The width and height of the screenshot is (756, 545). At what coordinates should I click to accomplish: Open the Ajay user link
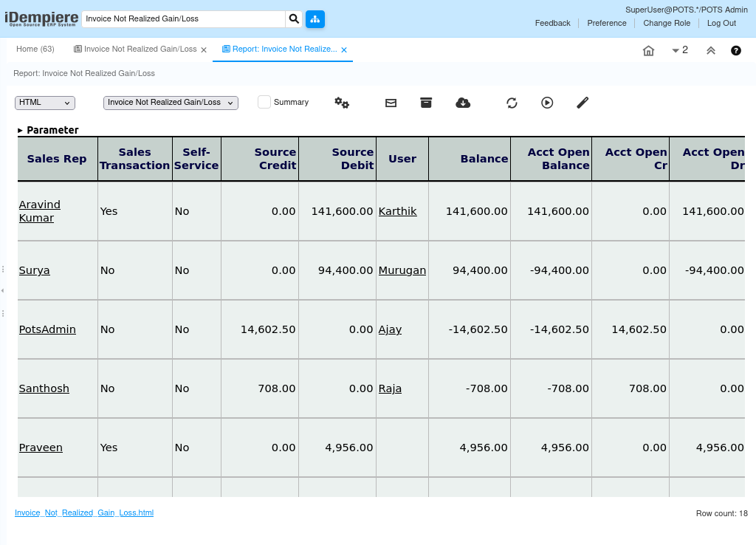point(390,329)
